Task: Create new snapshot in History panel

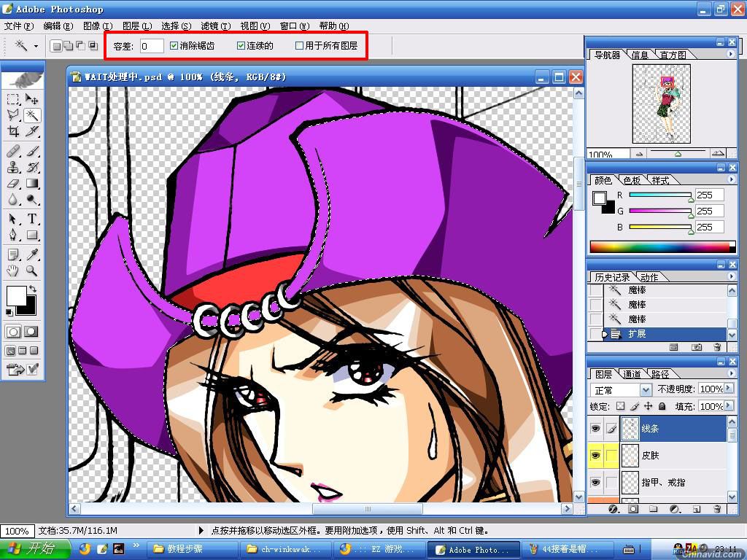Action: point(697,348)
